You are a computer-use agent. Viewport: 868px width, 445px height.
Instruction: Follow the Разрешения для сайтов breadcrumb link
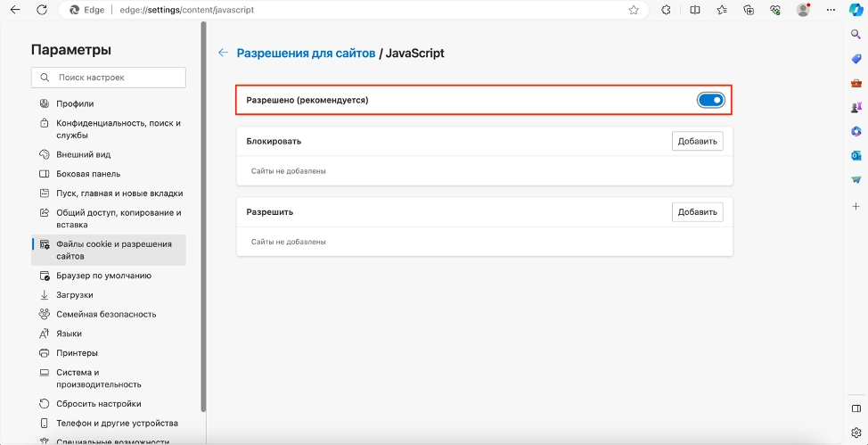click(x=307, y=54)
